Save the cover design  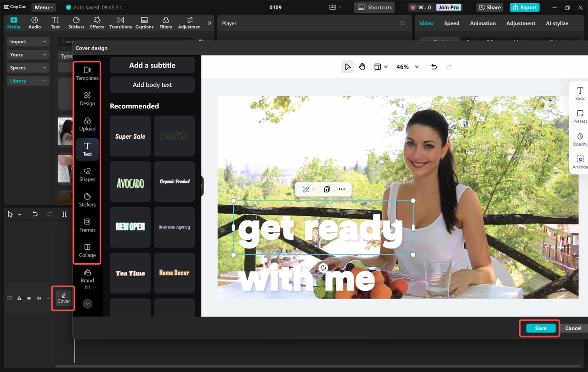[x=539, y=328]
